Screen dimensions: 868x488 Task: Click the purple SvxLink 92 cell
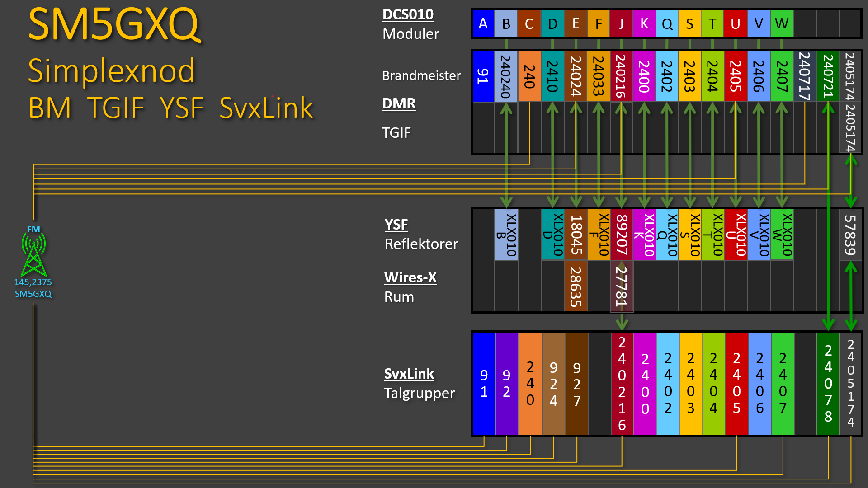[506, 384]
